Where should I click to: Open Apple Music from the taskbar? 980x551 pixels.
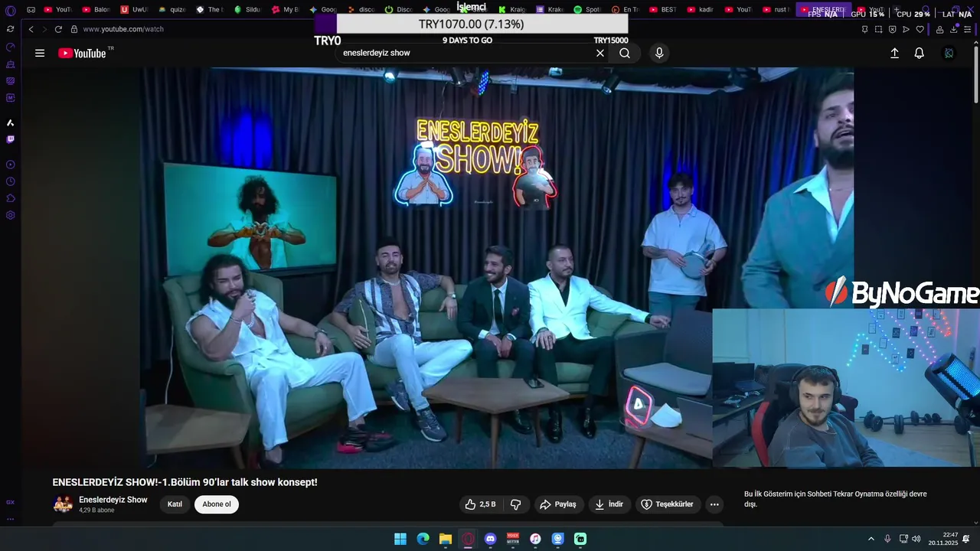click(x=535, y=539)
